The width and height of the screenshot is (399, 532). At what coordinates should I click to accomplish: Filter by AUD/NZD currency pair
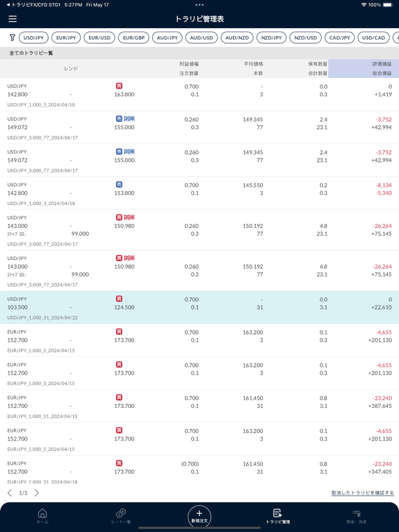[x=237, y=38]
